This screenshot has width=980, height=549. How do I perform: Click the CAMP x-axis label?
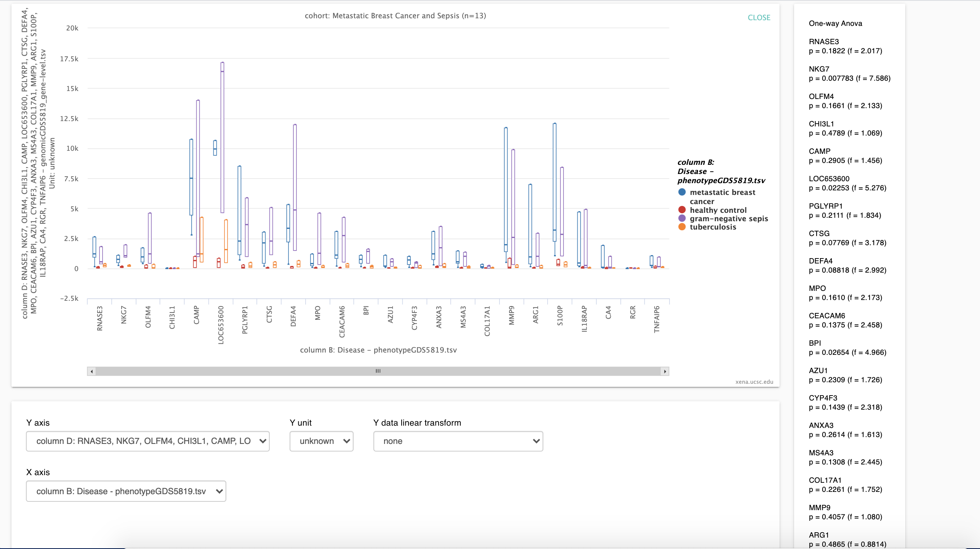point(197,315)
